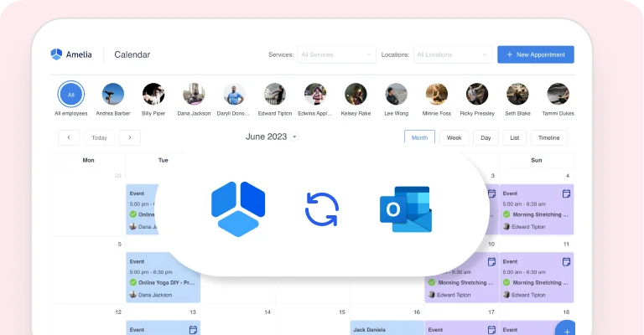Click the New Appointment button
This screenshot has height=335, width=644.
536,54
